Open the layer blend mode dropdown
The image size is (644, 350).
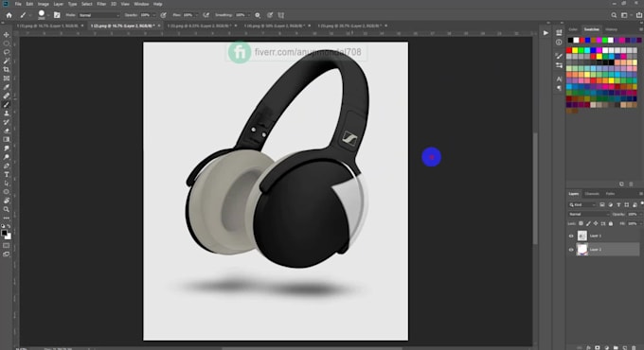(x=589, y=214)
